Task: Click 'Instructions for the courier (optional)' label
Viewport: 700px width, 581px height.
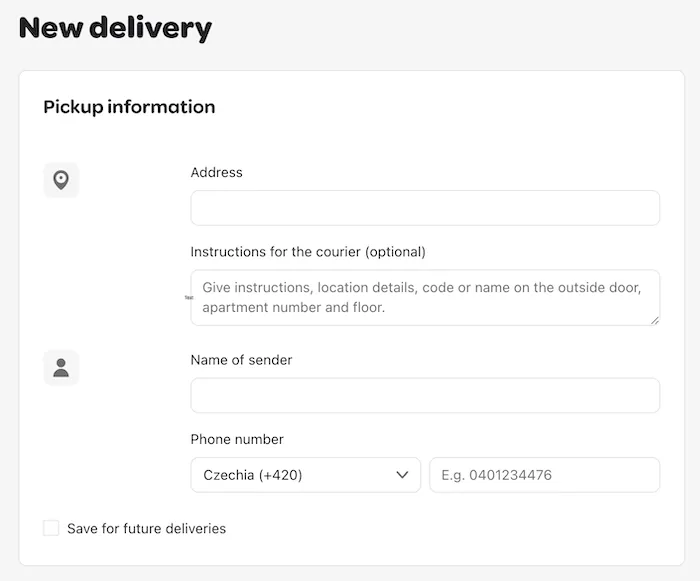Action: pos(308,252)
